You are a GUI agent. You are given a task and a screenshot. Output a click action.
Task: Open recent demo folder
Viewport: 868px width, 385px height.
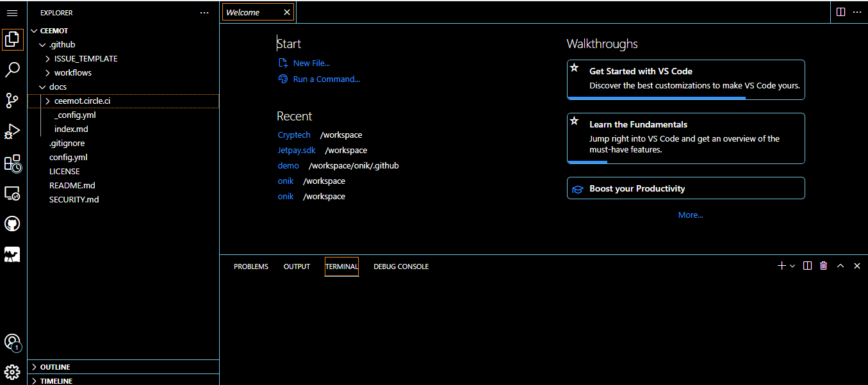click(x=288, y=166)
